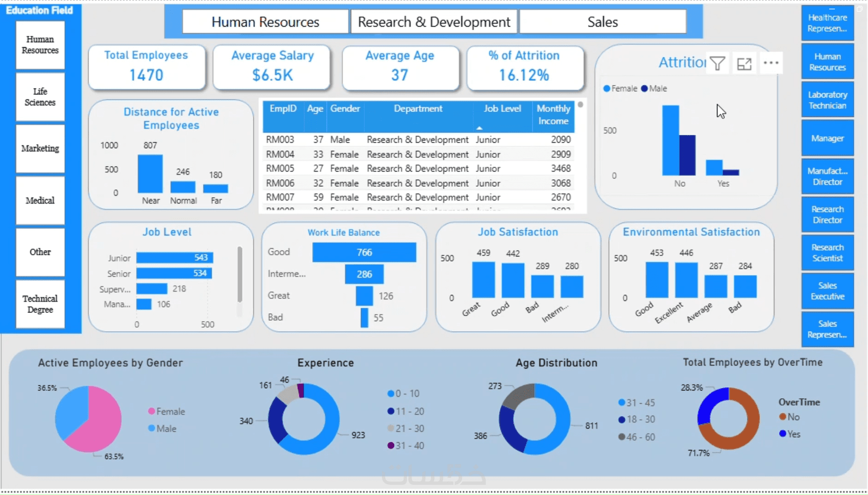Screen dimensions: 868x495
Task: Toggle the Marketing education field slicer
Action: 40,148
